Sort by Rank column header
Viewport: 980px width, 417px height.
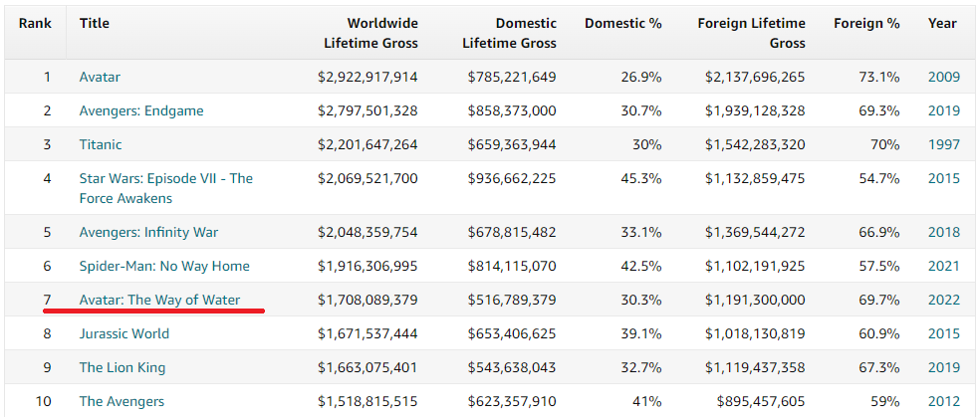pyautogui.click(x=36, y=23)
